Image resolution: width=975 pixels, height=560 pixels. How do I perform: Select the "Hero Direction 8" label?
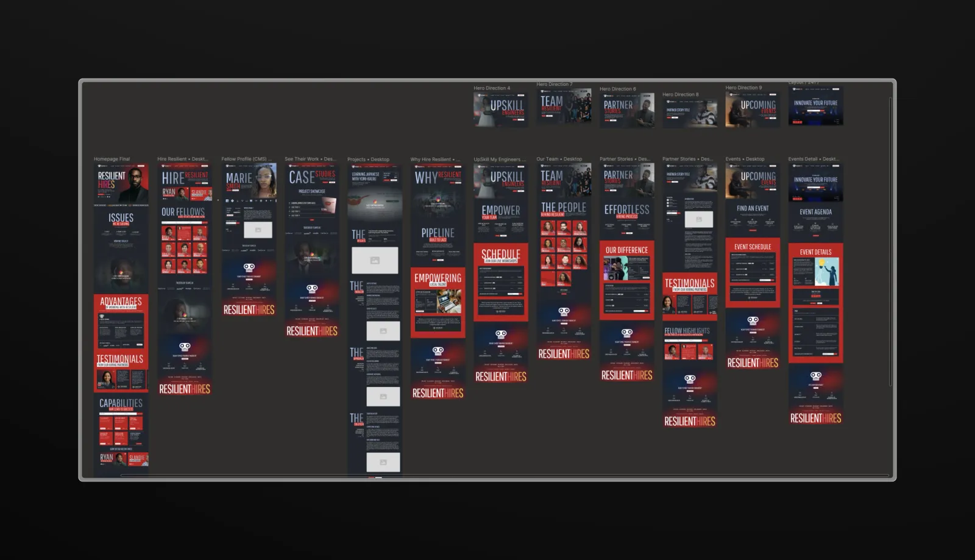681,94
